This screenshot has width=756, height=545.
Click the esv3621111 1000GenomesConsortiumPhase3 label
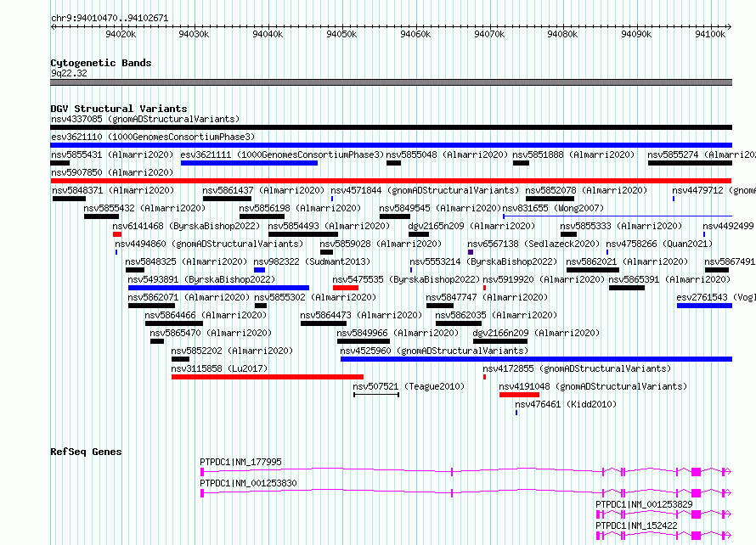click(x=282, y=155)
